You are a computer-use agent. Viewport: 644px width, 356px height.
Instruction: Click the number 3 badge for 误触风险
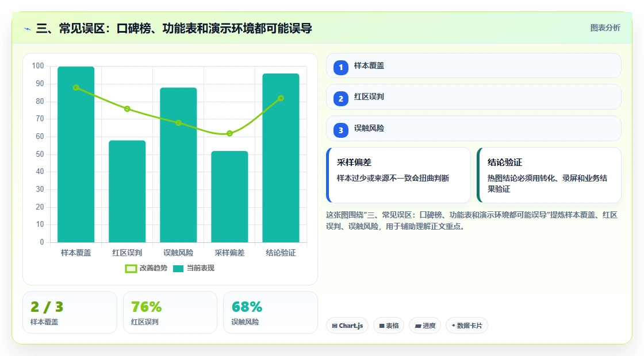point(340,130)
